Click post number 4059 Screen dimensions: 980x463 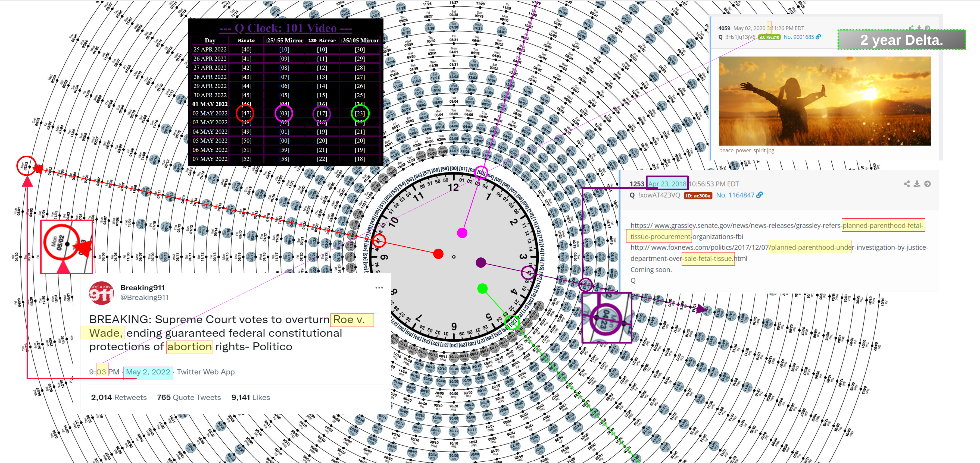(724, 28)
